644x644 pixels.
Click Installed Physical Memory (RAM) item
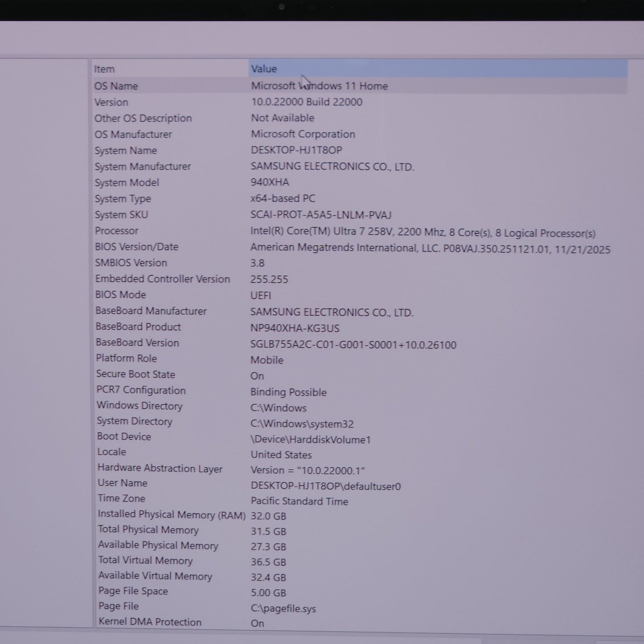pos(172,514)
